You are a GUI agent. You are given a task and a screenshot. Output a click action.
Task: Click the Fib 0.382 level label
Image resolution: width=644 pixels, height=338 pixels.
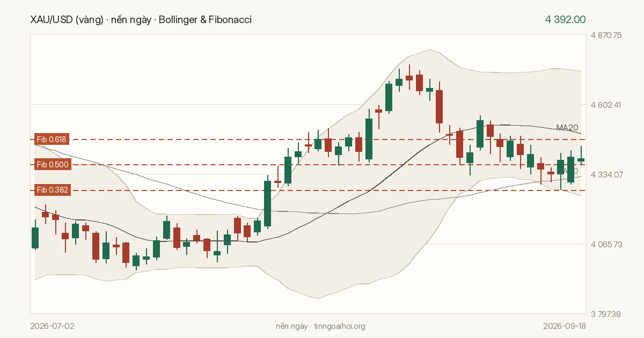52,190
